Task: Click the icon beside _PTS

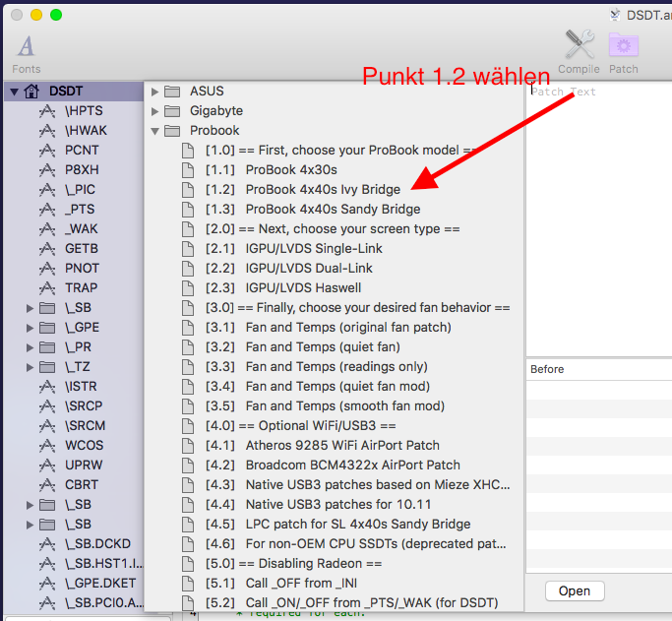Action: point(47,210)
